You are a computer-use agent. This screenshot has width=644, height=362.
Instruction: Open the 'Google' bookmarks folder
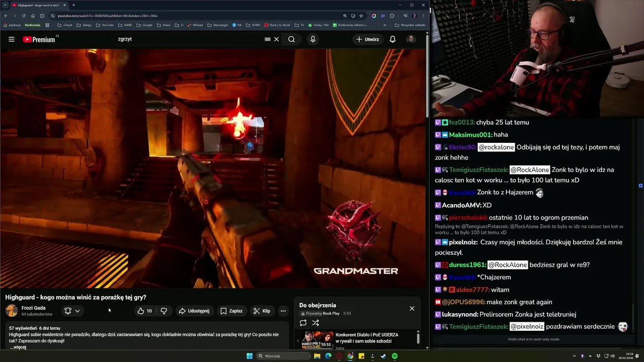pos(144,25)
